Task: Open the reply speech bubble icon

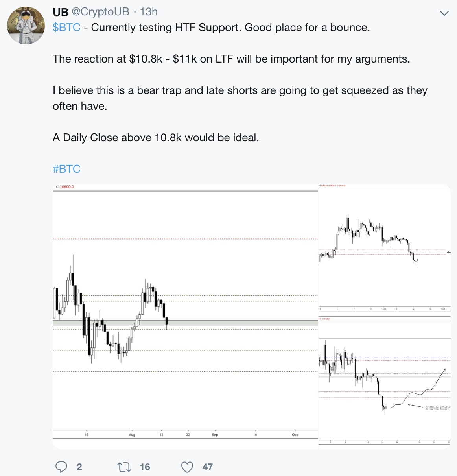Action: 61,467
